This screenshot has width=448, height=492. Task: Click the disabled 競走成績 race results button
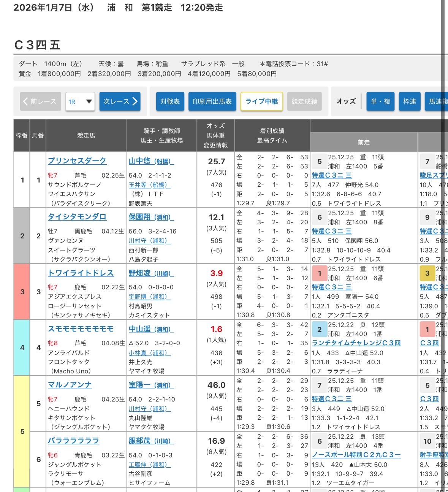point(304,102)
